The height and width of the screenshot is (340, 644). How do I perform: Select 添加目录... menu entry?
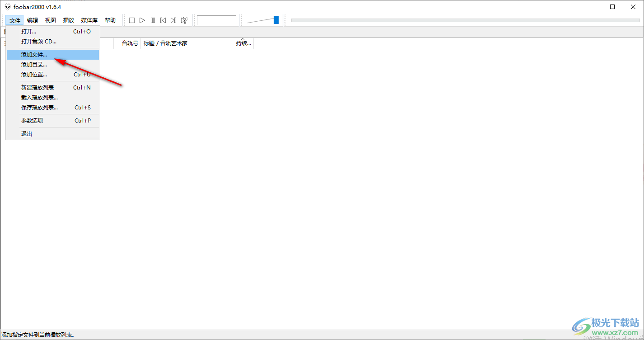(x=53, y=65)
